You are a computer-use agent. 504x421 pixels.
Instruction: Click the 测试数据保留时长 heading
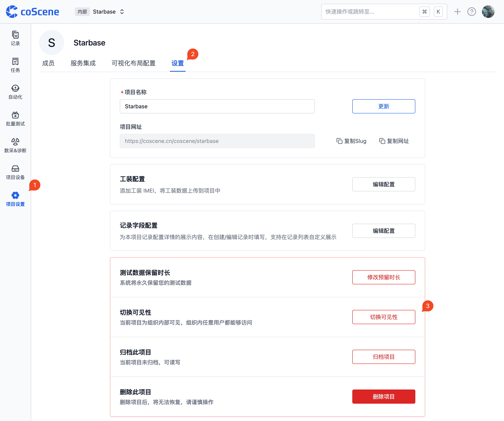pyautogui.click(x=145, y=273)
